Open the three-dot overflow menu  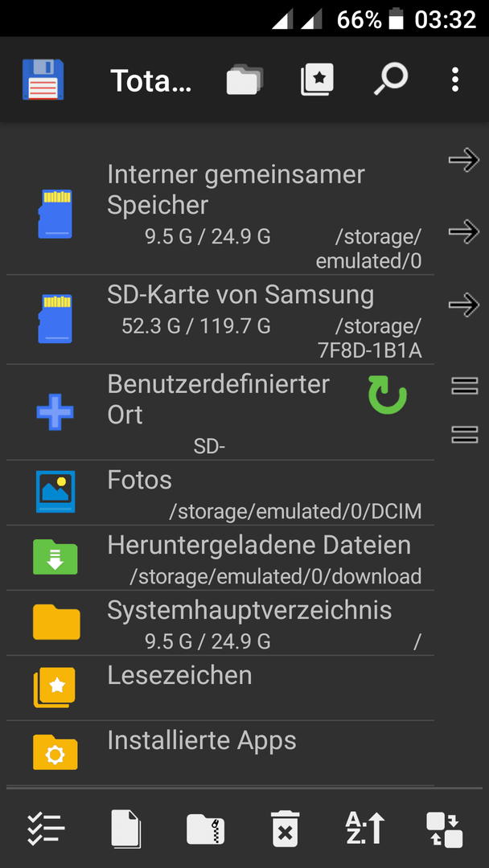(x=454, y=80)
